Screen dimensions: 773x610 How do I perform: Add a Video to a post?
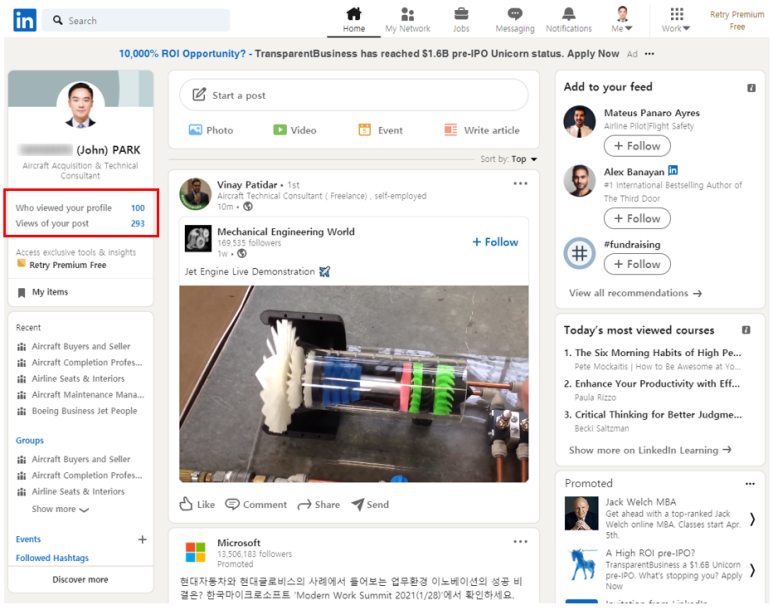click(295, 130)
